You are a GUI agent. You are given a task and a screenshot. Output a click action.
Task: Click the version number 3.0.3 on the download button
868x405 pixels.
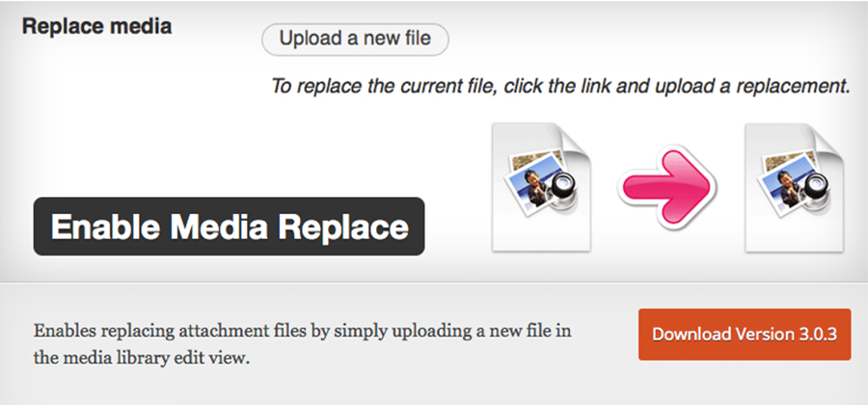tap(812, 335)
